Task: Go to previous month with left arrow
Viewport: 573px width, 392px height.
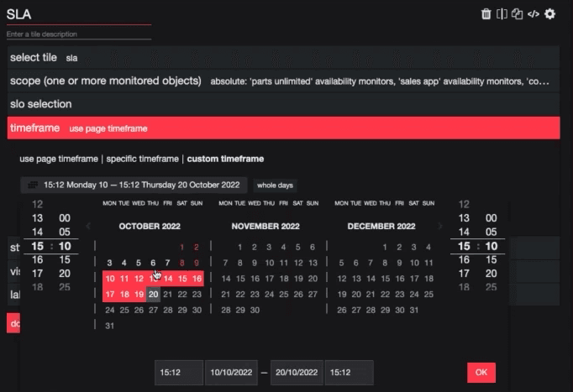Action: (x=88, y=227)
